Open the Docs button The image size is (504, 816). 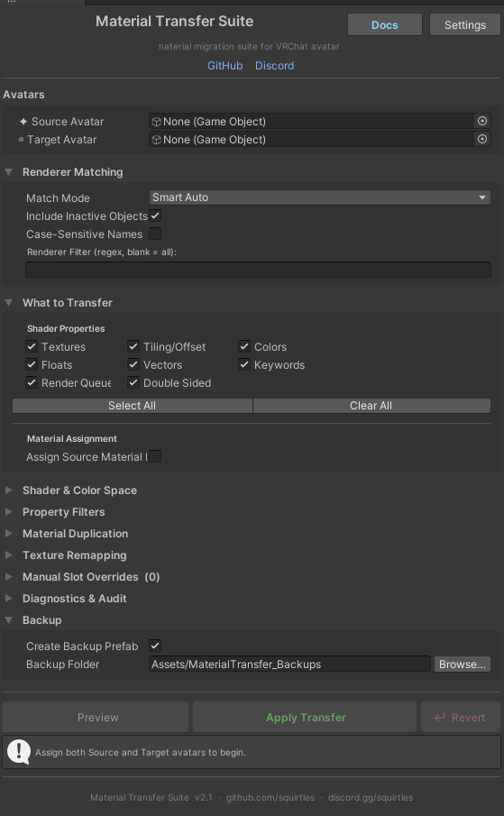pyautogui.click(x=385, y=25)
